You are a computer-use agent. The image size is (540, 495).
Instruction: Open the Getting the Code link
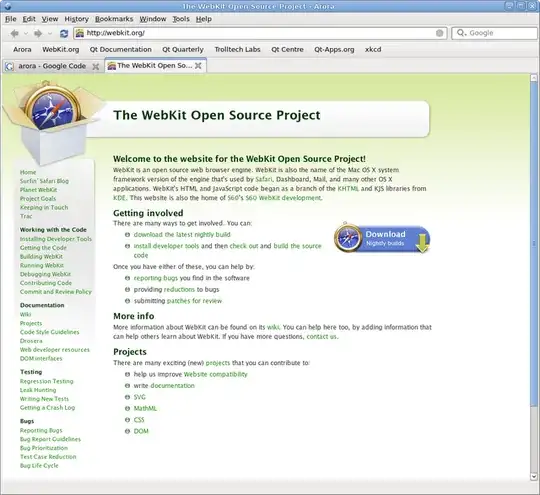click(x=43, y=248)
